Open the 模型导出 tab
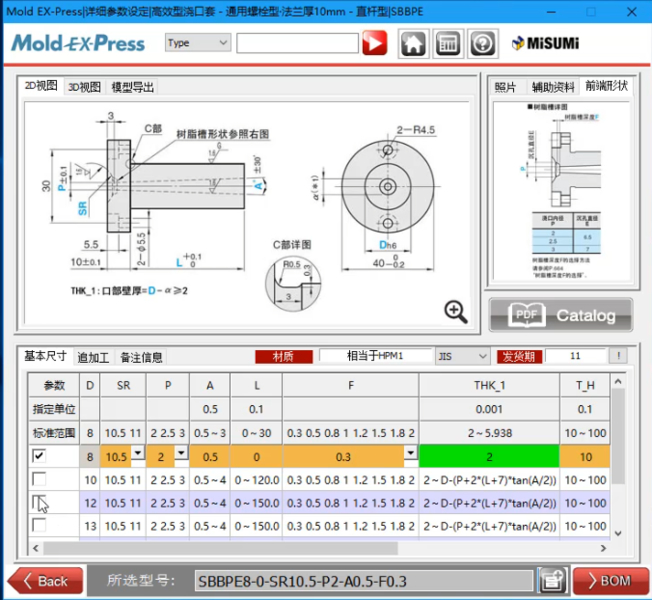 pyautogui.click(x=133, y=87)
